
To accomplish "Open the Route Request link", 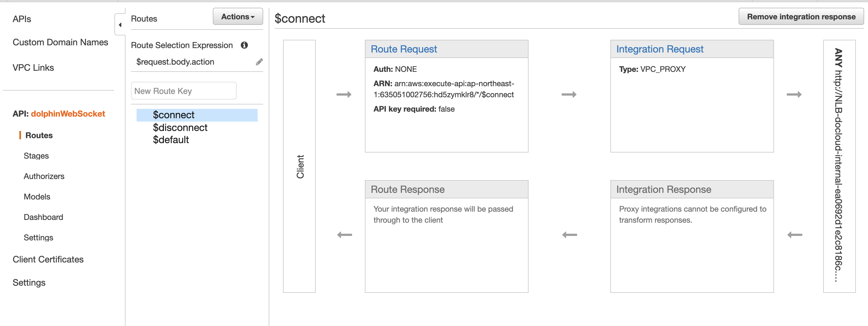I will 404,49.
